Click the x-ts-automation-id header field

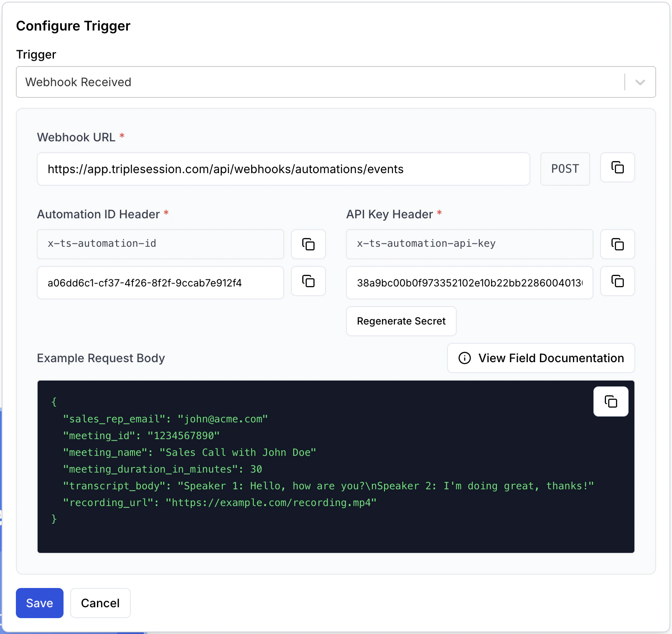160,244
